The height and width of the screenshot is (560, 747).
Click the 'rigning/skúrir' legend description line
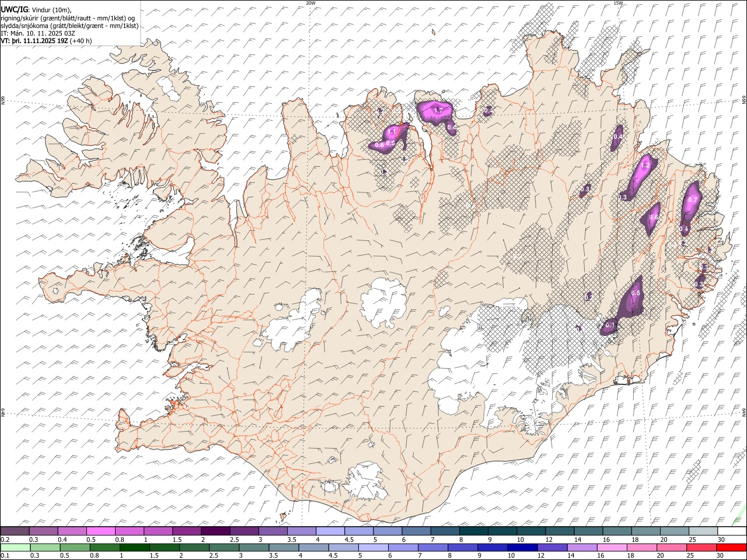tap(68, 17)
